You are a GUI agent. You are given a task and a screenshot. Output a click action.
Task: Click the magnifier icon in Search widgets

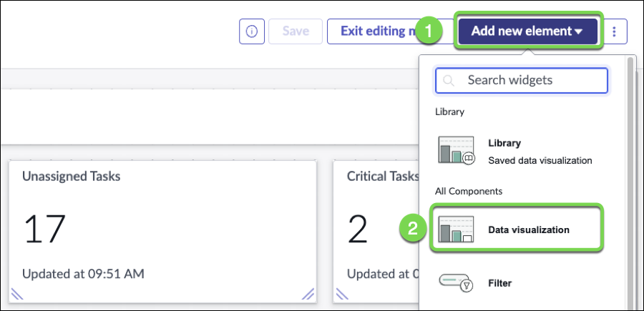pyautogui.click(x=449, y=81)
